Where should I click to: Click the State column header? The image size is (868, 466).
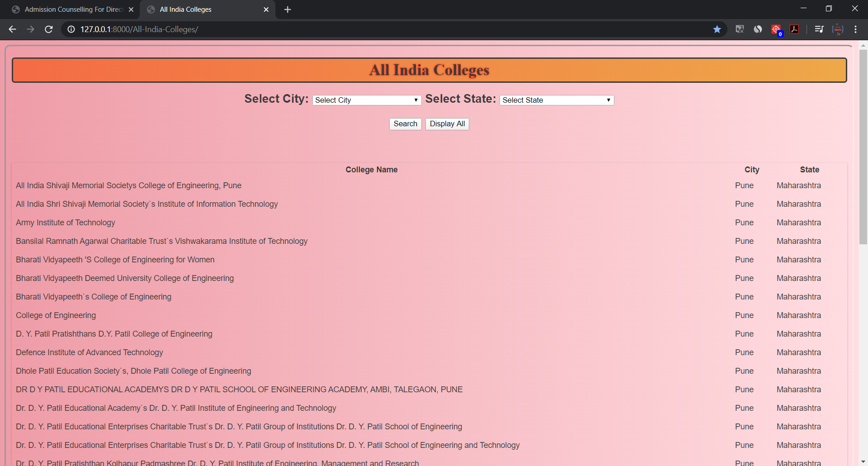click(x=809, y=170)
